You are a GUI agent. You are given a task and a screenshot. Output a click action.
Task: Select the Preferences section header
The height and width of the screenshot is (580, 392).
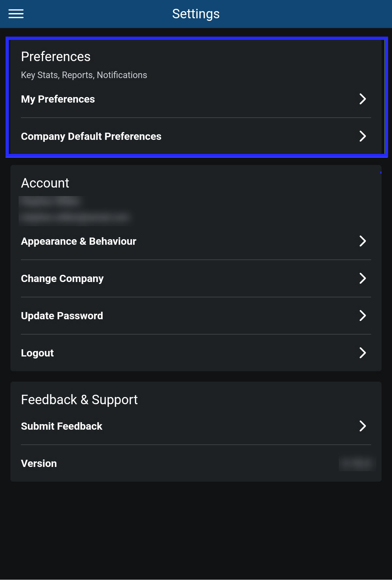click(56, 56)
